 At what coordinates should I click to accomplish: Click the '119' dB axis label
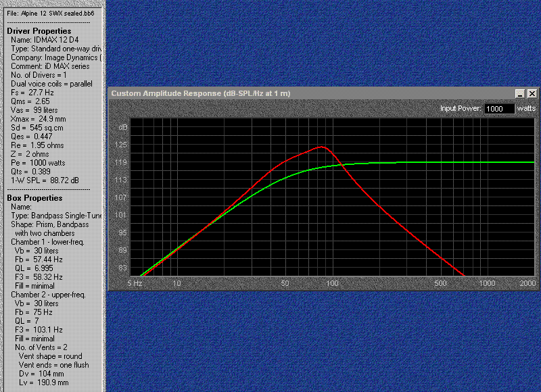[121, 162]
